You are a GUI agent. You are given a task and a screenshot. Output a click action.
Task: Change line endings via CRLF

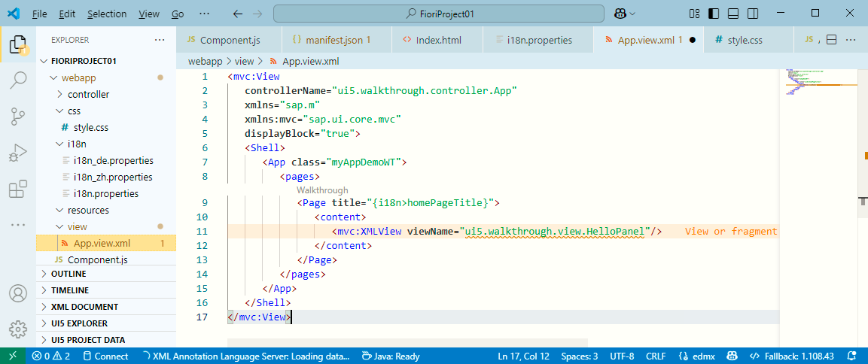(656, 356)
